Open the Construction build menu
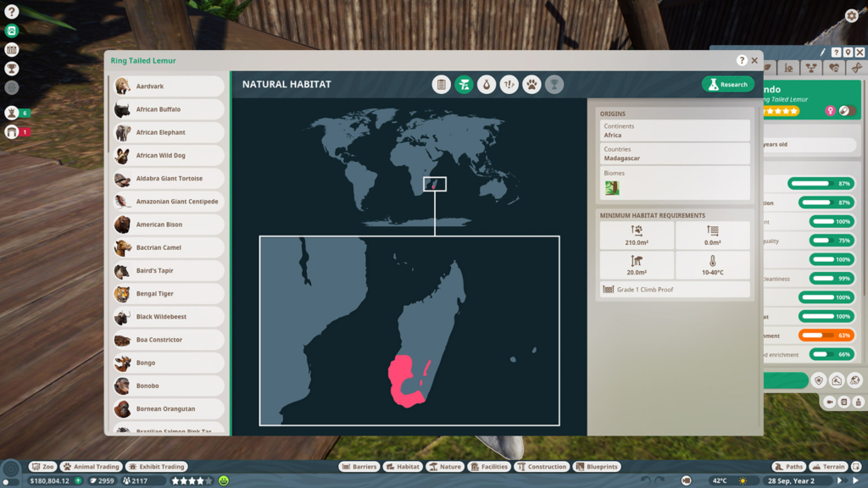 pos(542,467)
